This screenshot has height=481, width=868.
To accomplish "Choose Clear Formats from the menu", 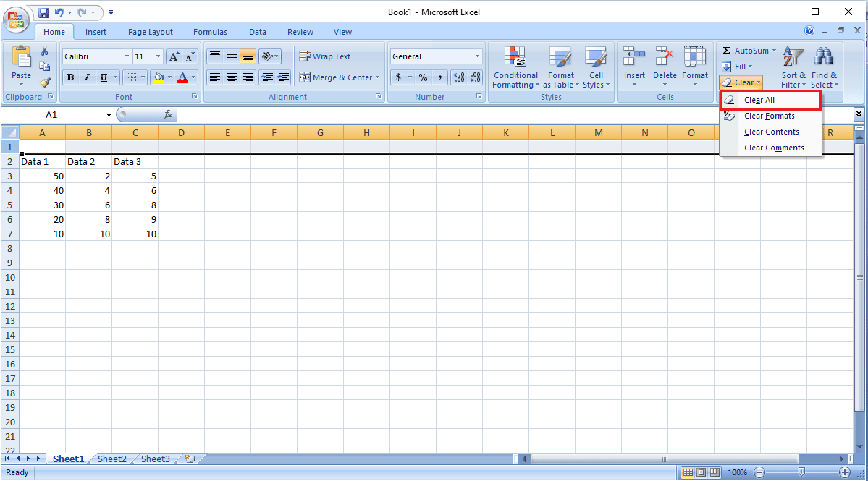I will click(770, 116).
